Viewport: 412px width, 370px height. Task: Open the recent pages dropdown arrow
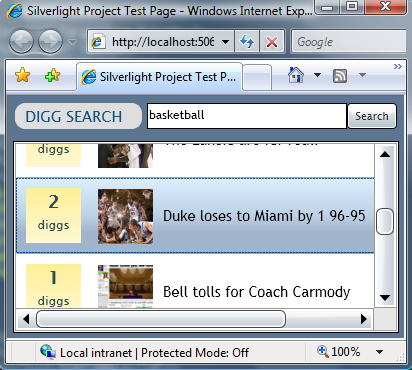click(x=72, y=42)
